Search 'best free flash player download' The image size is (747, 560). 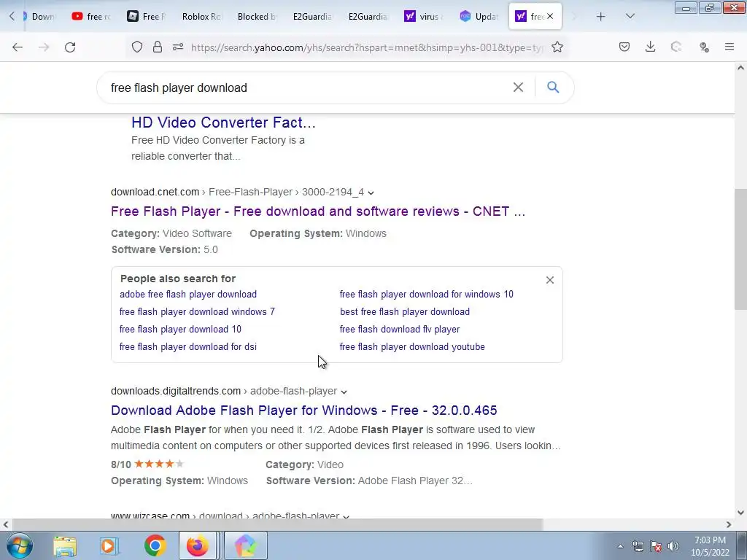click(405, 312)
